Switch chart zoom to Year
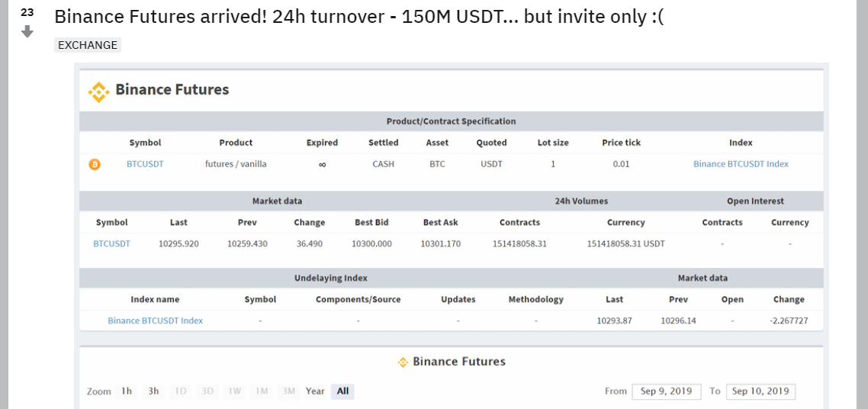 (315, 391)
